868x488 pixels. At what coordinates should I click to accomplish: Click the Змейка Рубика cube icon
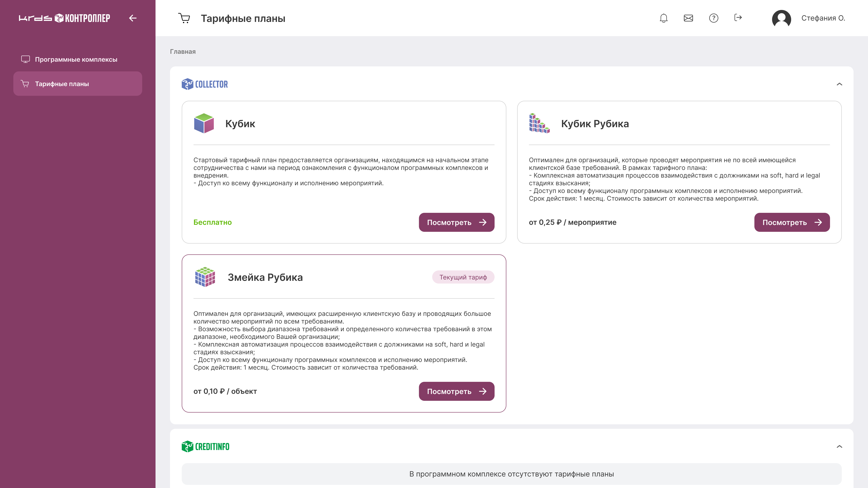[205, 277]
